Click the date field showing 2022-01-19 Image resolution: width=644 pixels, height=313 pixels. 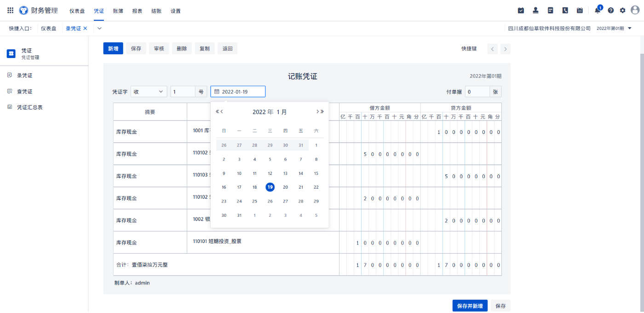pos(238,92)
